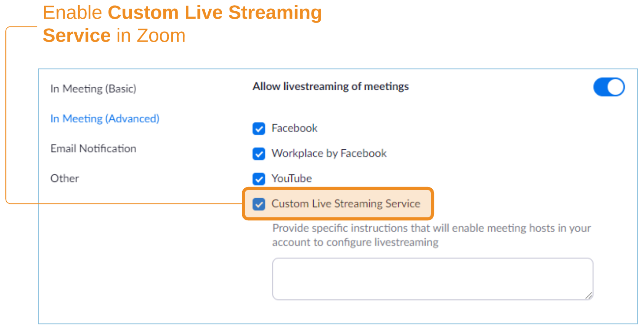The height and width of the screenshot is (331, 644).
Task: Click the Facebook label text
Action: [x=294, y=128]
